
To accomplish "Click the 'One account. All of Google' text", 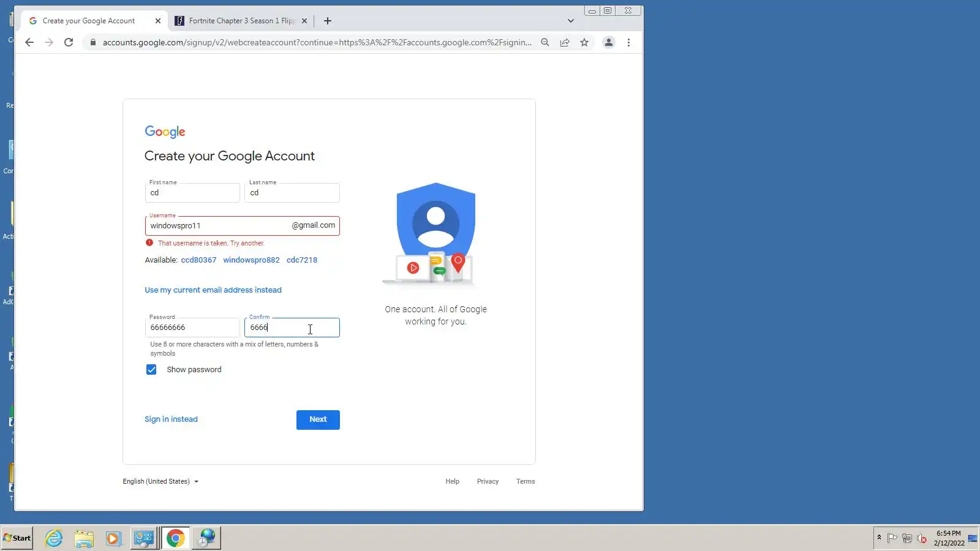I will (435, 310).
